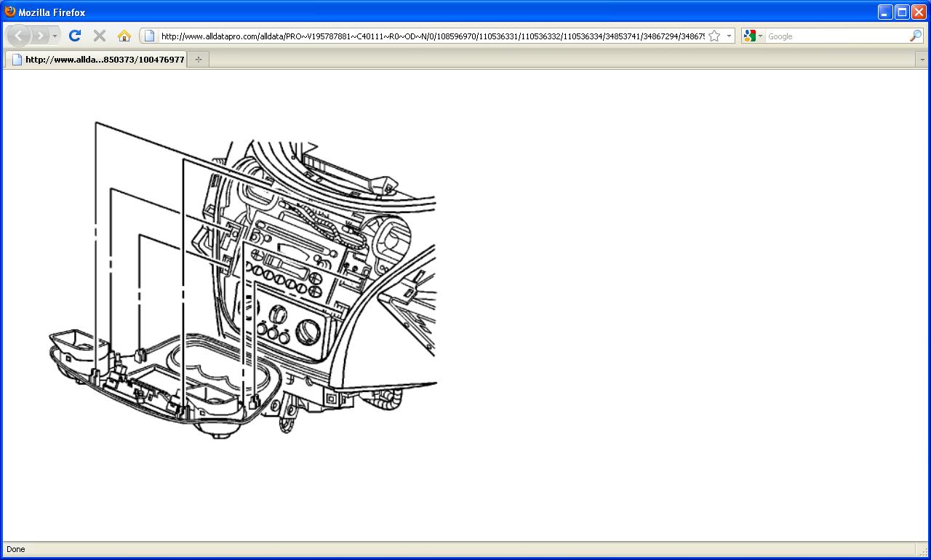
Task: Minimize the Firefox window
Action: pos(884,12)
